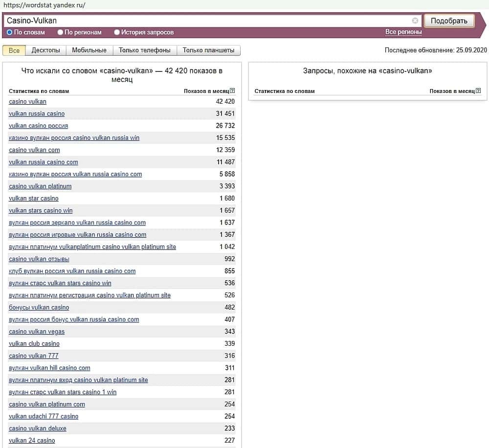Switch to the 'Мобильные' tab

89,50
